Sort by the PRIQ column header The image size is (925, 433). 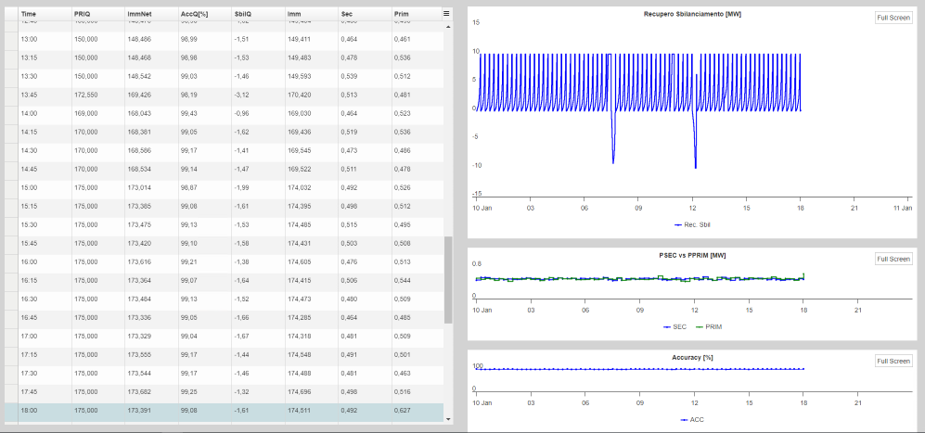tap(83, 13)
